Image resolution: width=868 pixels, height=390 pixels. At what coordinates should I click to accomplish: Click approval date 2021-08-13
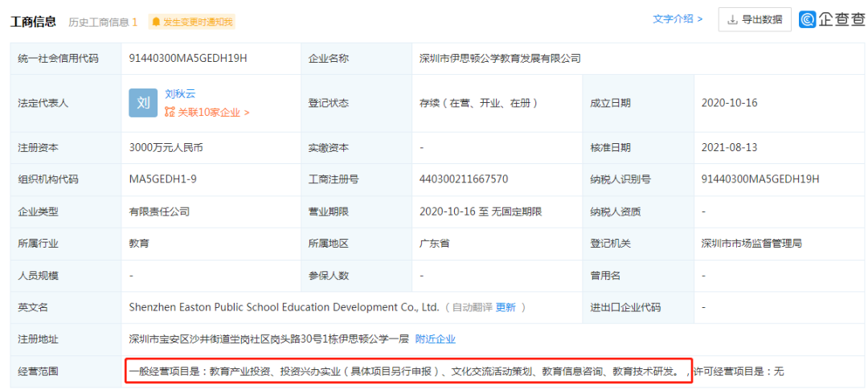729,148
